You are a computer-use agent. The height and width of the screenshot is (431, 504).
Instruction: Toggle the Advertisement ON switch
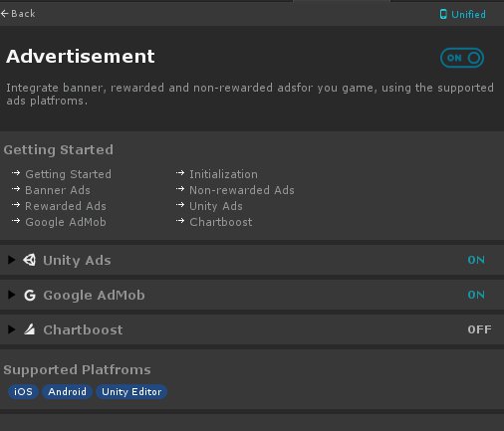click(462, 58)
